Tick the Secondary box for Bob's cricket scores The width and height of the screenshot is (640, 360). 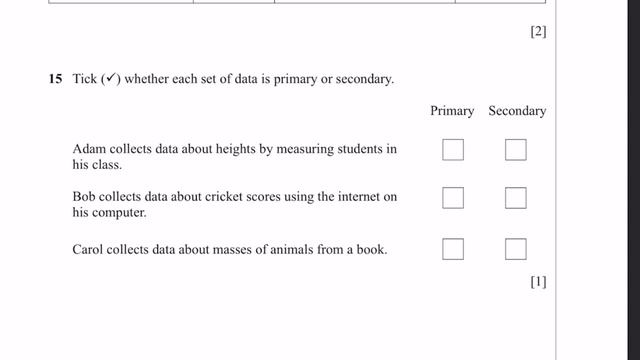(x=516, y=198)
